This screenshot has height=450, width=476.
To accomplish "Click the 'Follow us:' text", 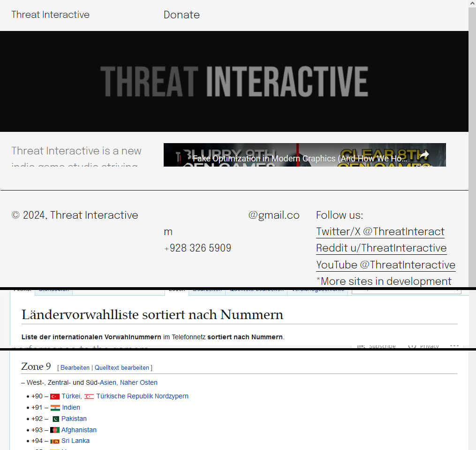I will (x=340, y=215).
